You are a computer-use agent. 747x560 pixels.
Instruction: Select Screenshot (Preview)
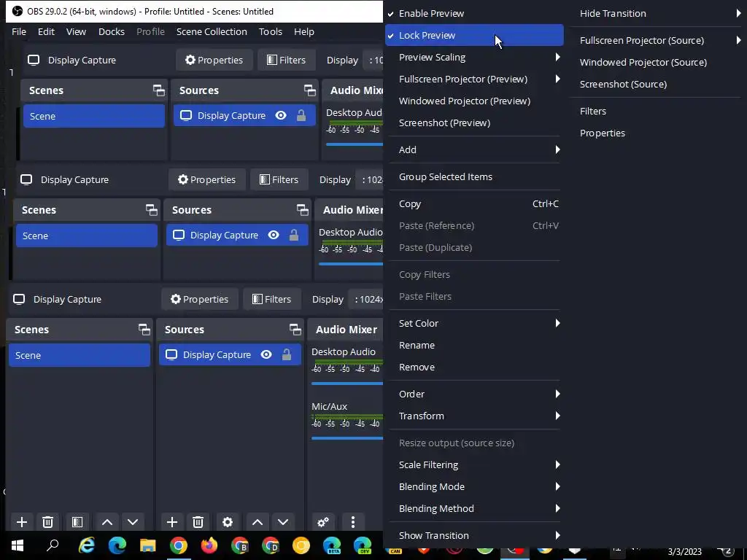point(474,122)
